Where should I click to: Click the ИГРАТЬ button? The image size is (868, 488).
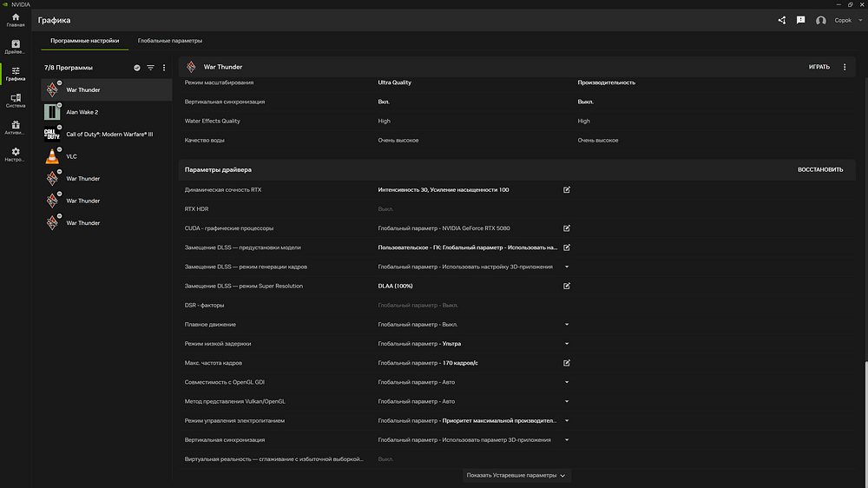(x=819, y=67)
